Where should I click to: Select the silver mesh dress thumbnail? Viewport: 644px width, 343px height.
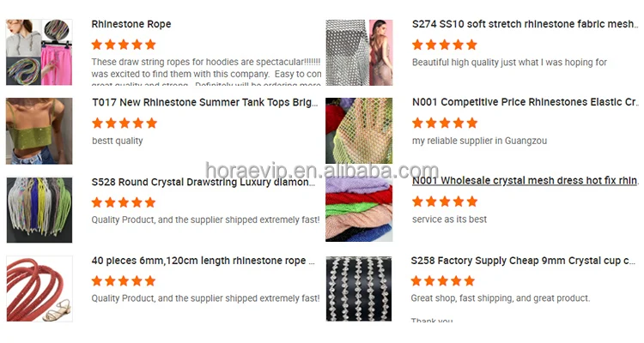359,52
